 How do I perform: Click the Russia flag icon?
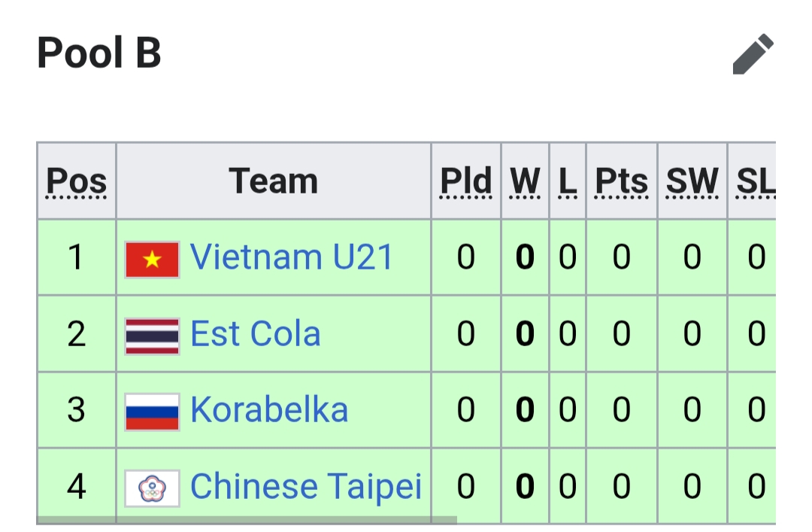coord(152,412)
